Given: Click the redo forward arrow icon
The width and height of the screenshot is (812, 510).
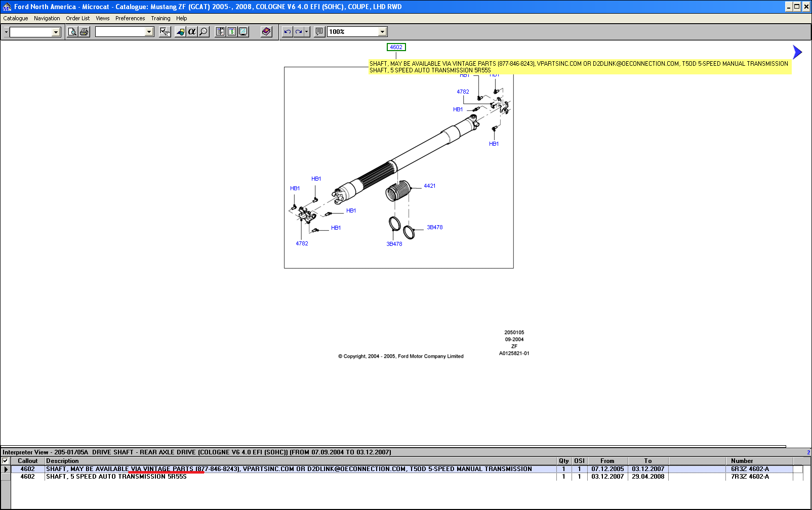Looking at the screenshot, I should coord(299,32).
